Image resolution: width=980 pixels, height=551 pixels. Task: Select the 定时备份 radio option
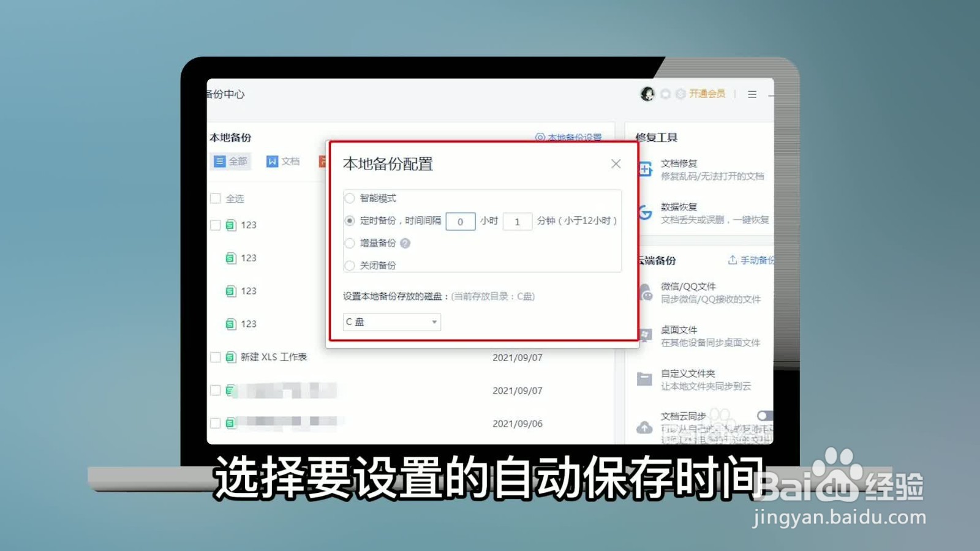350,220
